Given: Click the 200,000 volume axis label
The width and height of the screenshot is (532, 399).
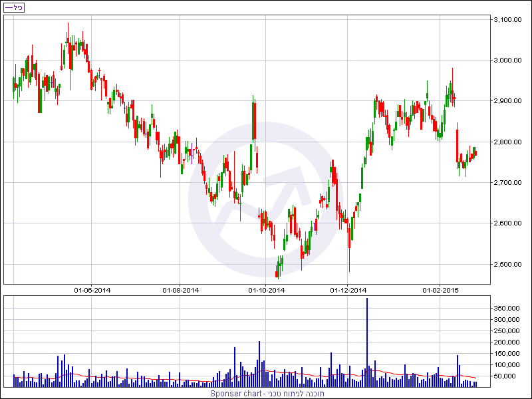Looking at the screenshot, I should tap(506, 342).
